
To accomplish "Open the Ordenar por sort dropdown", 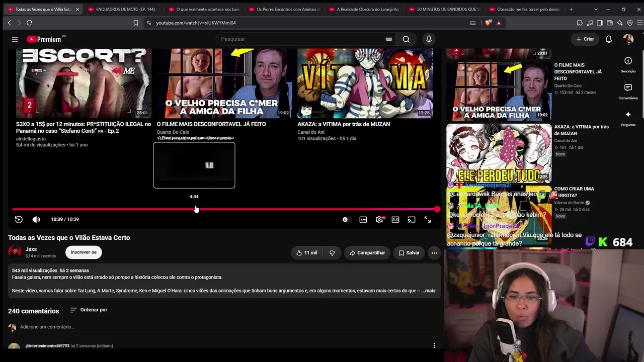I will point(89,310).
